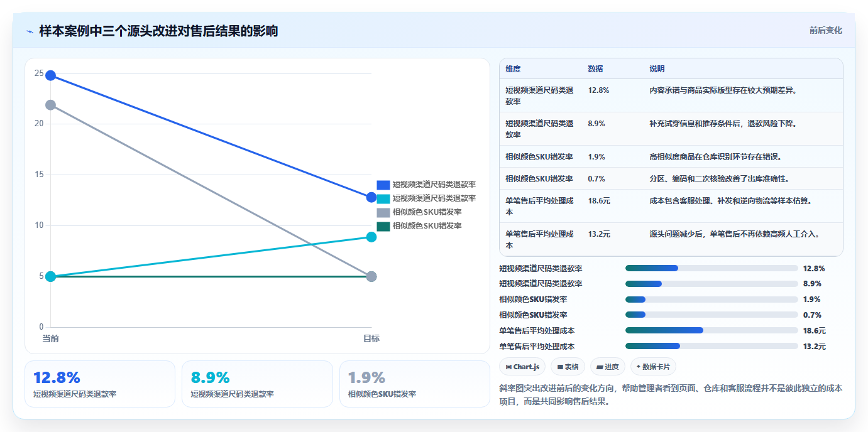Open the 12.8% KPI card
Image resolution: width=868 pixels, height=432 pixels.
click(100, 384)
